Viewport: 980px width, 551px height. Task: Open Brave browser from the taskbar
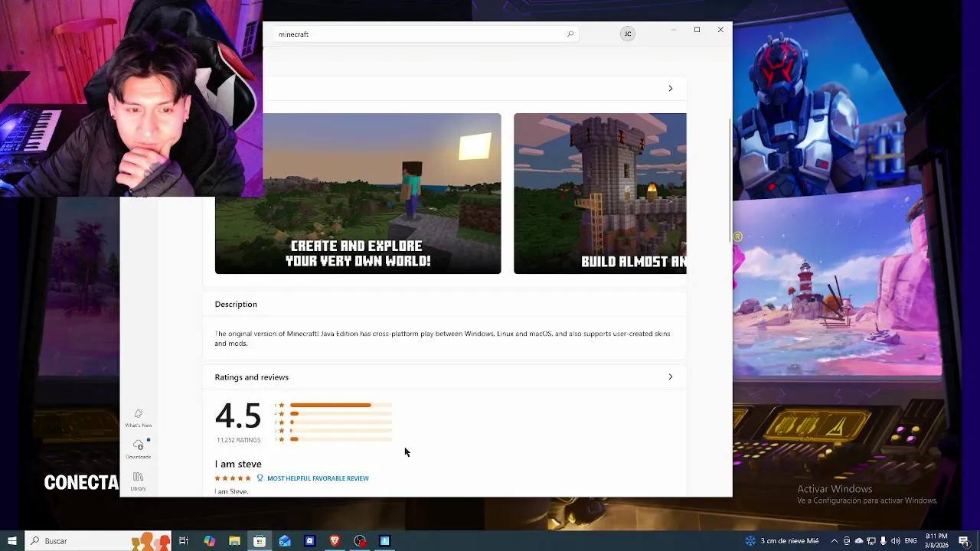pyautogui.click(x=335, y=541)
